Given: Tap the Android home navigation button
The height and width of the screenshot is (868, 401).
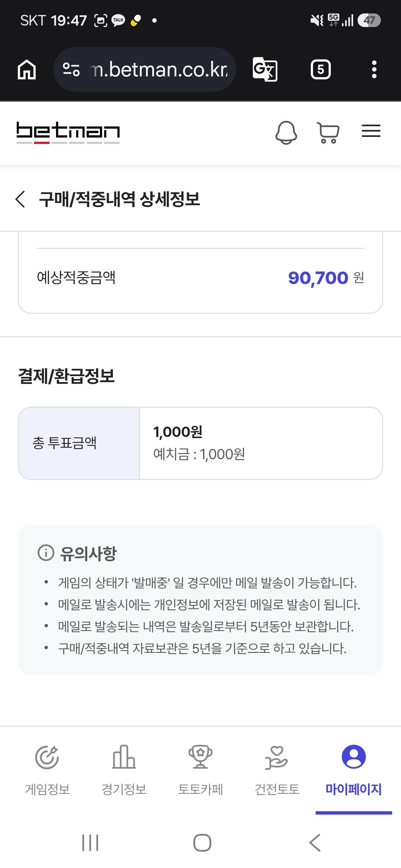Looking at the screenshot, I should 202,843.
